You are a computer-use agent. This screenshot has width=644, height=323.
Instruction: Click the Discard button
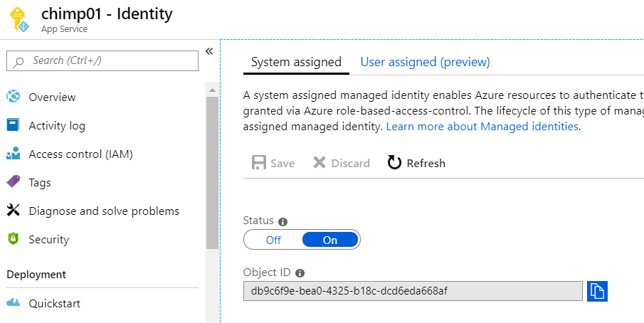tap(342, 163)
